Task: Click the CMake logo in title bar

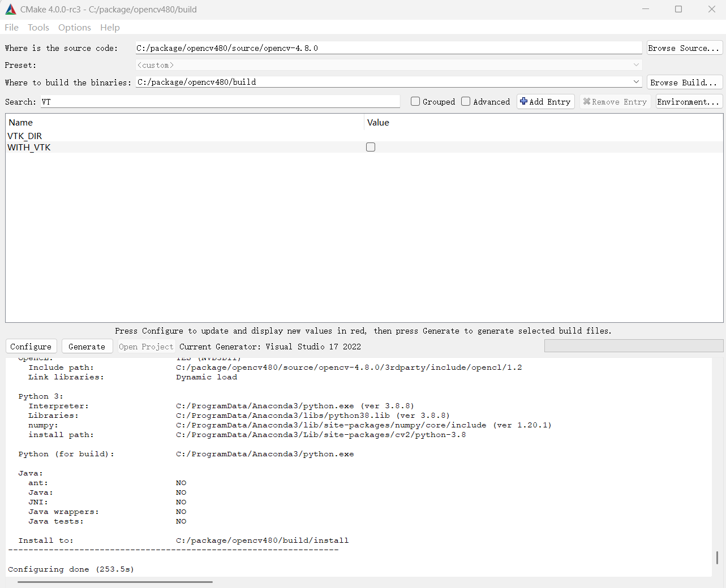Action: [x=11, y=9]
